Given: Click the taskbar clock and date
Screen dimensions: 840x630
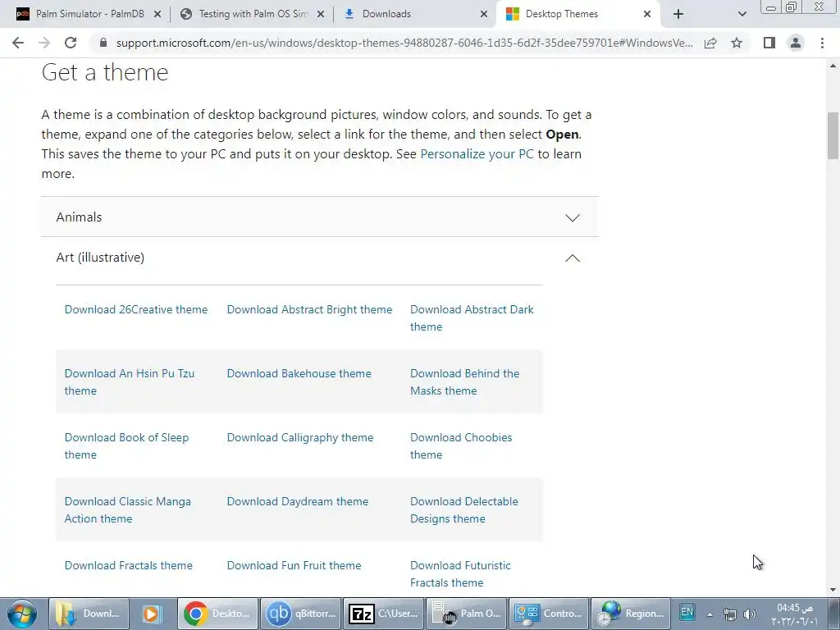Looking at the screenshot, I should pos(794,614).
